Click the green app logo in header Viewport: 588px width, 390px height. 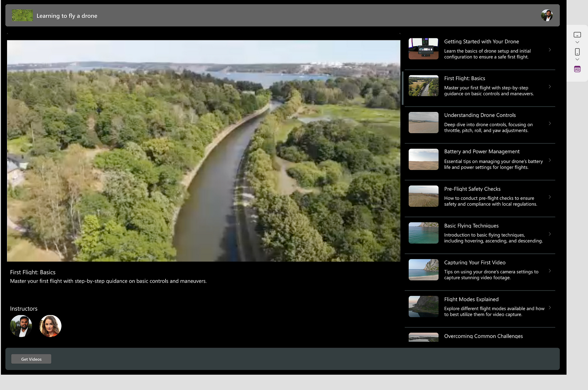22,15
